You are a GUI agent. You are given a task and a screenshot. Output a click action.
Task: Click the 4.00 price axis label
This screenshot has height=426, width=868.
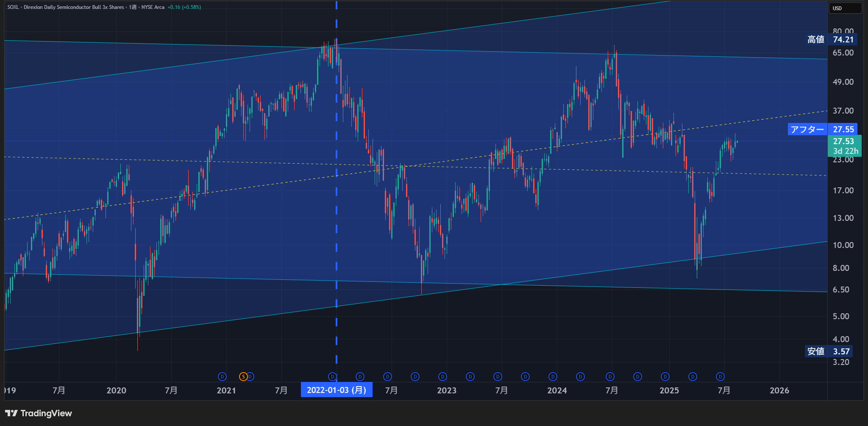pos(841,339)
